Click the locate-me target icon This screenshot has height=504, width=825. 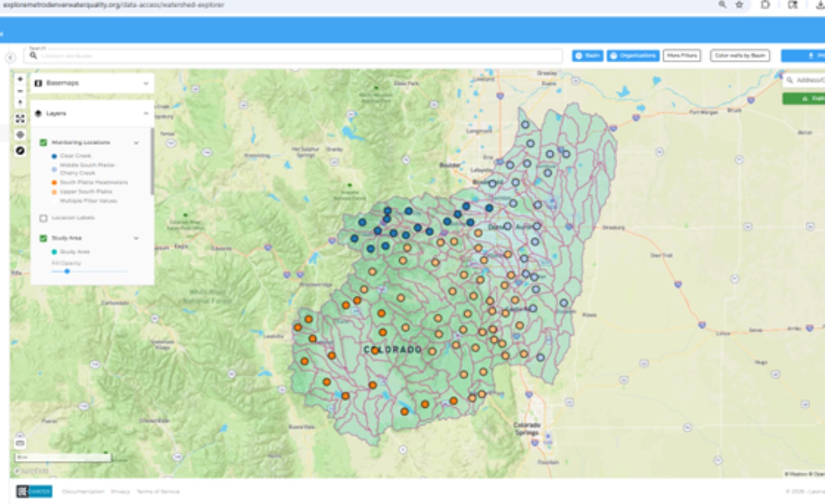[20, 135]
